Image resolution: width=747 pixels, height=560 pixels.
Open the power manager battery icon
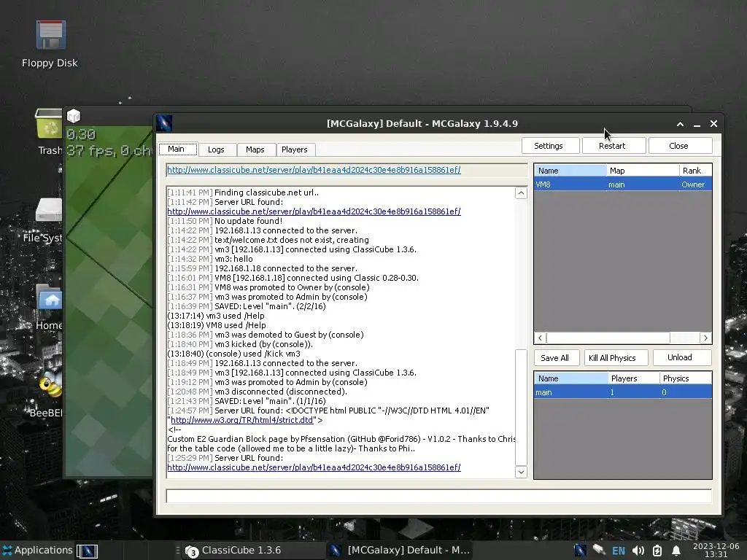(x=657, y=551)
